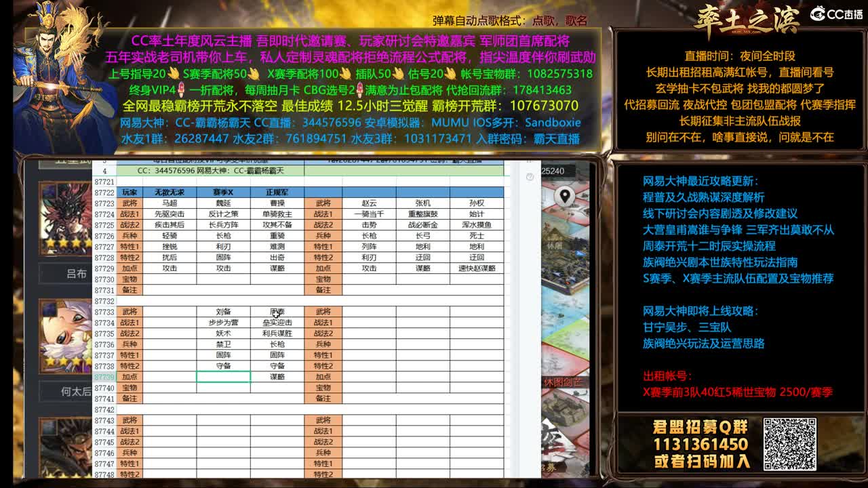Select the 重骑 troop type cell

[277, 236]
